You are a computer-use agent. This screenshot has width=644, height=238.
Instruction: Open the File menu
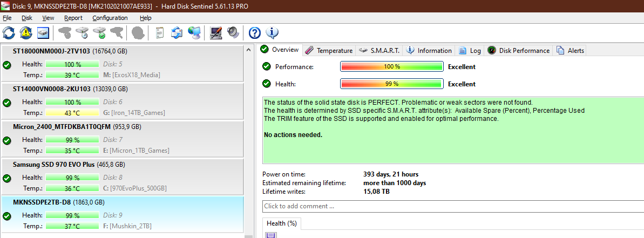point(7,18)
